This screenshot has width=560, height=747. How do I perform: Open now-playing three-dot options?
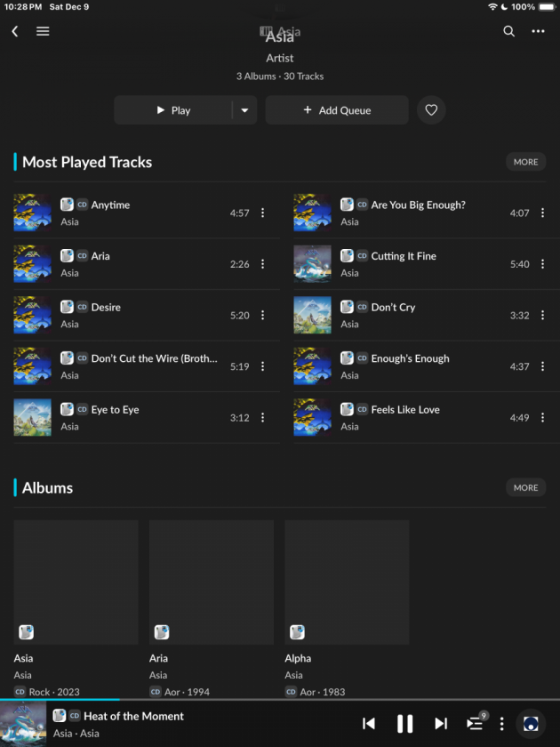(x=501, y=724)
